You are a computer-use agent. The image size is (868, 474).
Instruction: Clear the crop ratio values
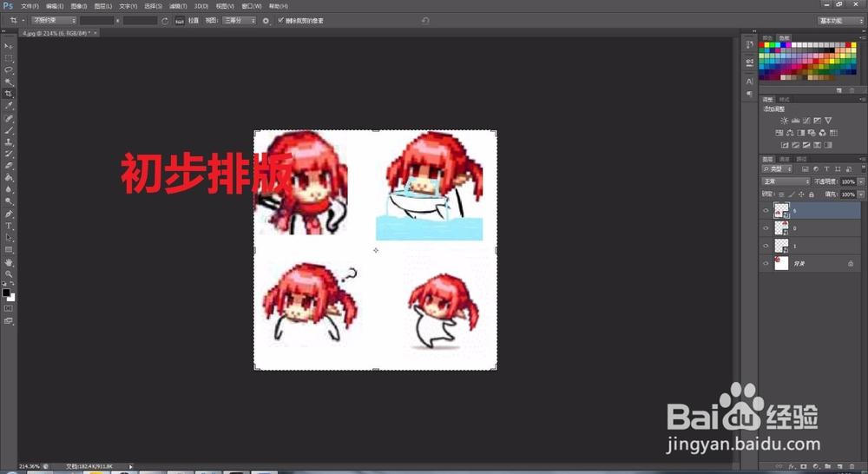[164, 21]
